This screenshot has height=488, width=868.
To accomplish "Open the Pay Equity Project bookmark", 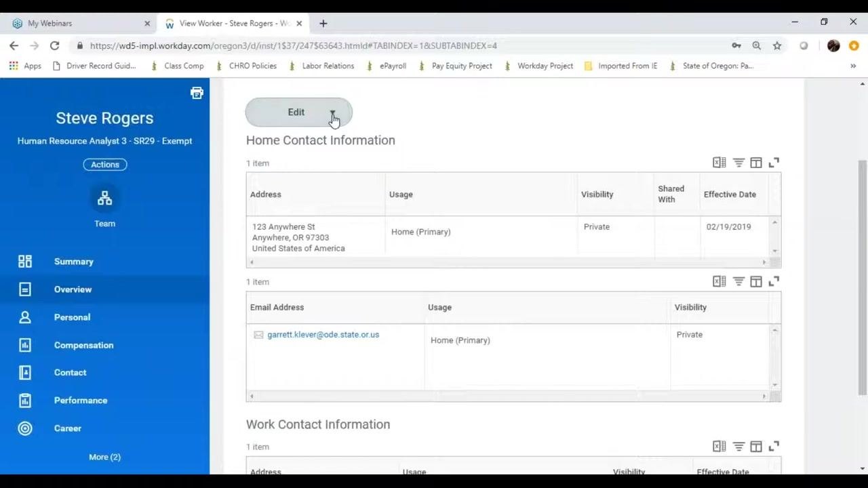I will pyautogui.click(x=455, y=66).
